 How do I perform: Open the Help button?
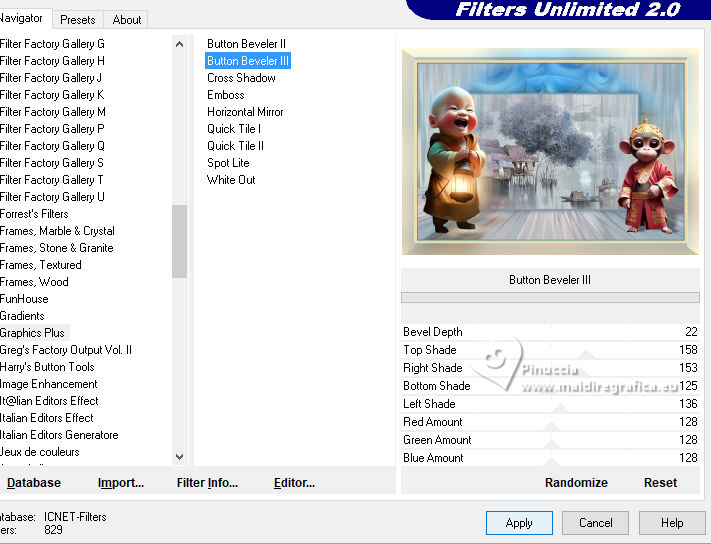pyautogui.click(x=672, y=523)
